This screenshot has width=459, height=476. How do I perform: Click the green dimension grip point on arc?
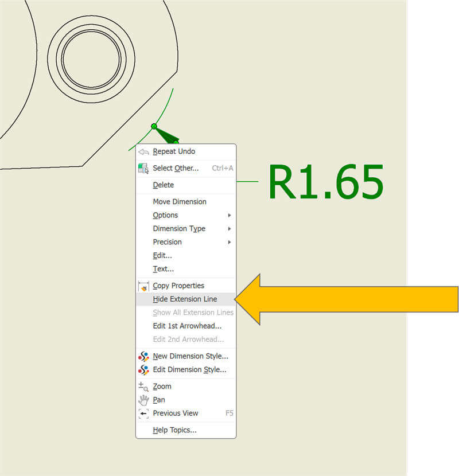[x=154, y=126]
